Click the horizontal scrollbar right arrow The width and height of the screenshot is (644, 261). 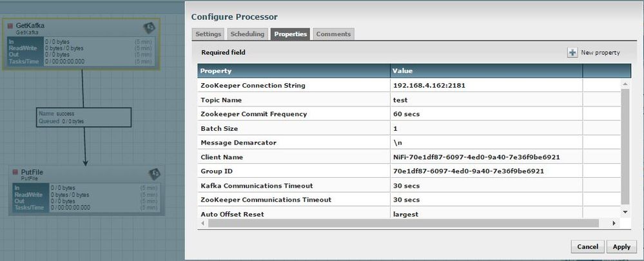pos(613,223)
